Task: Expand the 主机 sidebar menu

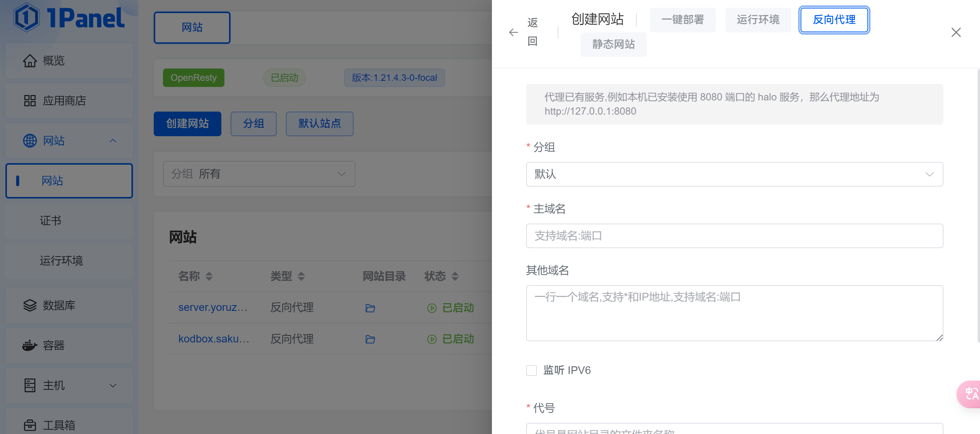Action: point(69,386)
